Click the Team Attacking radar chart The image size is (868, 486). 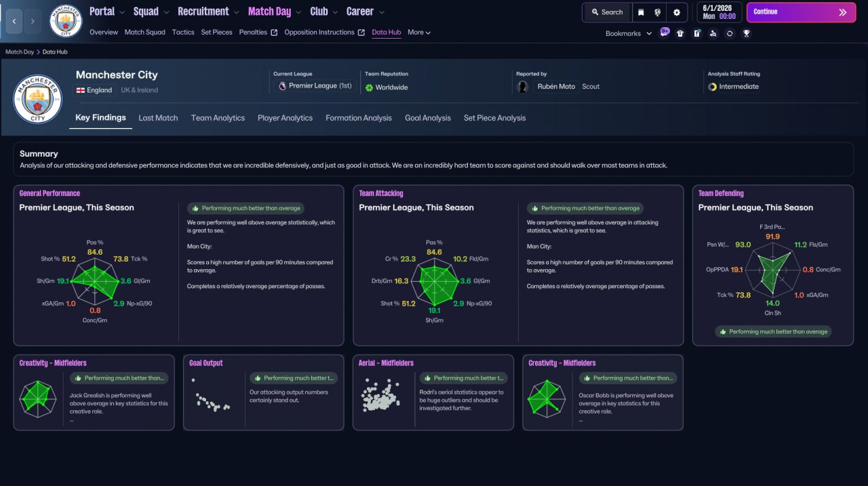[x=435, y=281]
